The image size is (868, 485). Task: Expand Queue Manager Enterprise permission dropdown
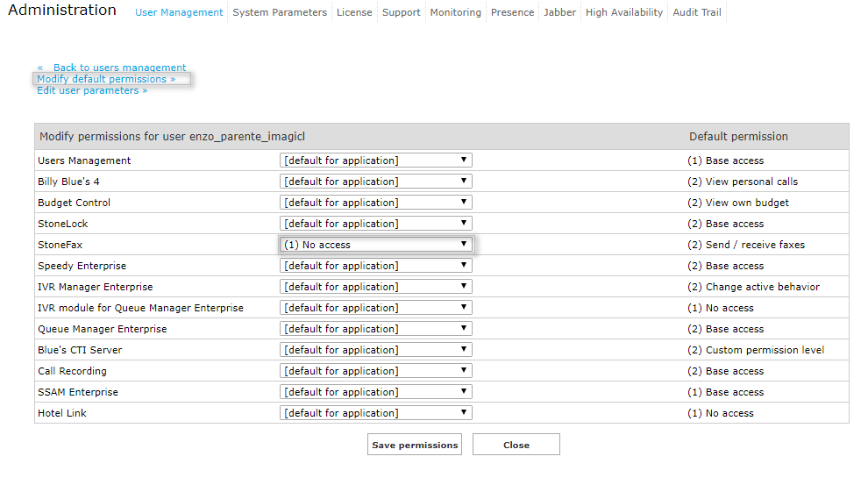click(376, 329)
